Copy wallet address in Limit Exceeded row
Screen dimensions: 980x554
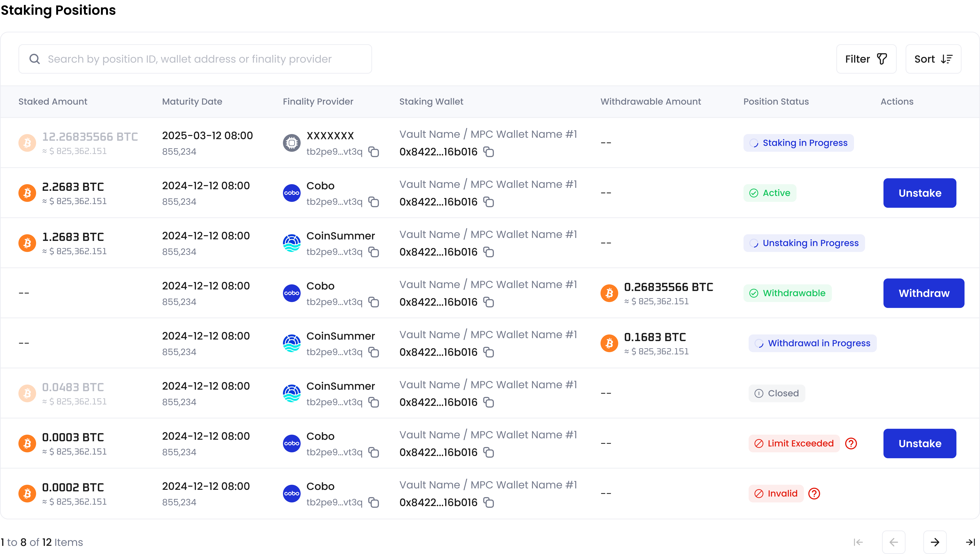click(x=489, y=452)
